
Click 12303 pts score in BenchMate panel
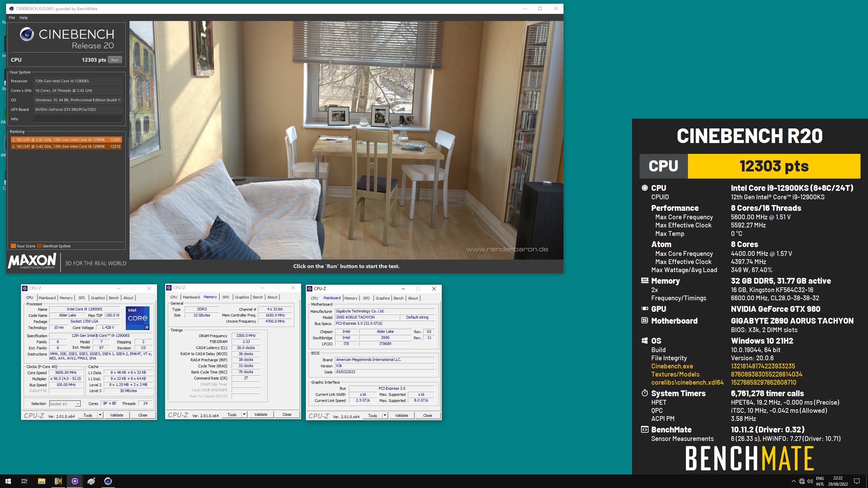[x=774, y=166]
